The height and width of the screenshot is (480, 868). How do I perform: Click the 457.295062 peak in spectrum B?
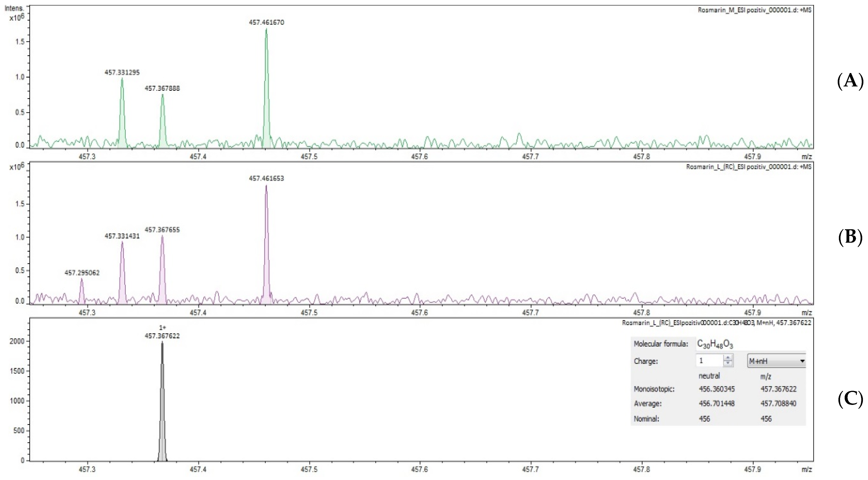82,290
